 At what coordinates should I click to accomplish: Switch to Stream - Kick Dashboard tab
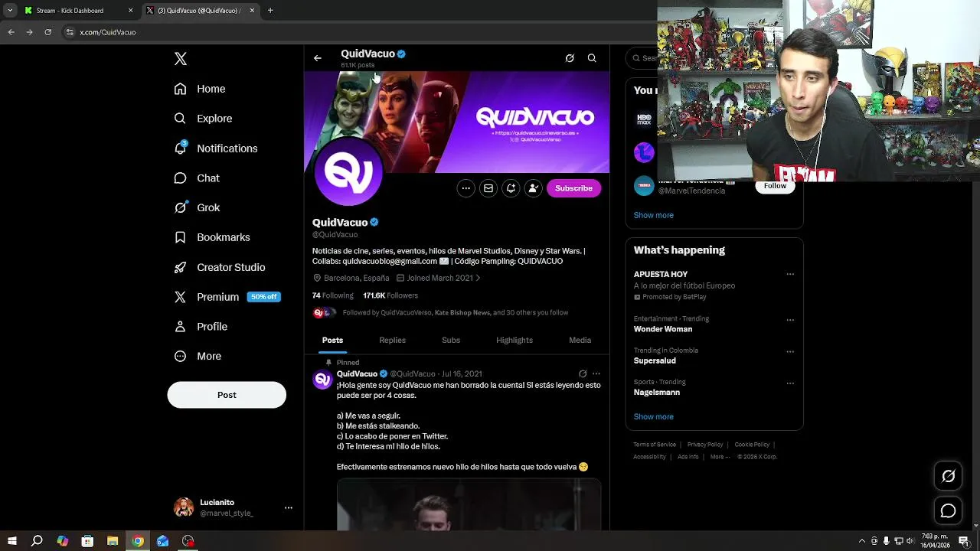(78, 11)
